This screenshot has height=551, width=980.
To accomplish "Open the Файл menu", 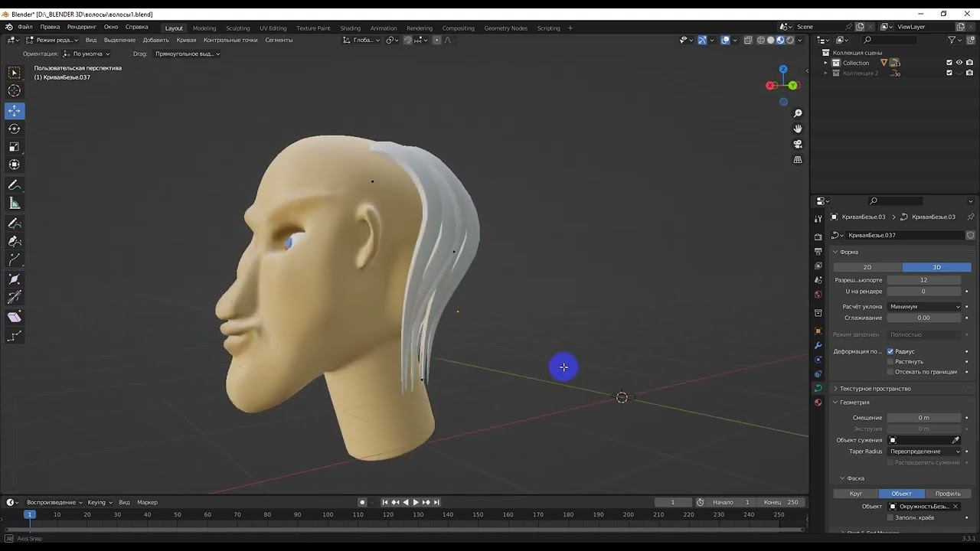I will [25, 27].
